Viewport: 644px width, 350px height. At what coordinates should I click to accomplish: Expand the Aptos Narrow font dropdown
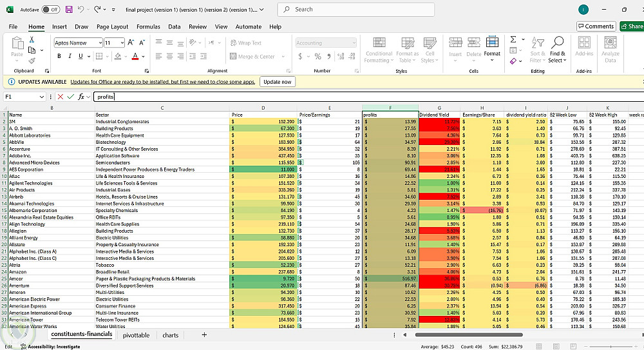pyautogui.click(x=100, y=43)
